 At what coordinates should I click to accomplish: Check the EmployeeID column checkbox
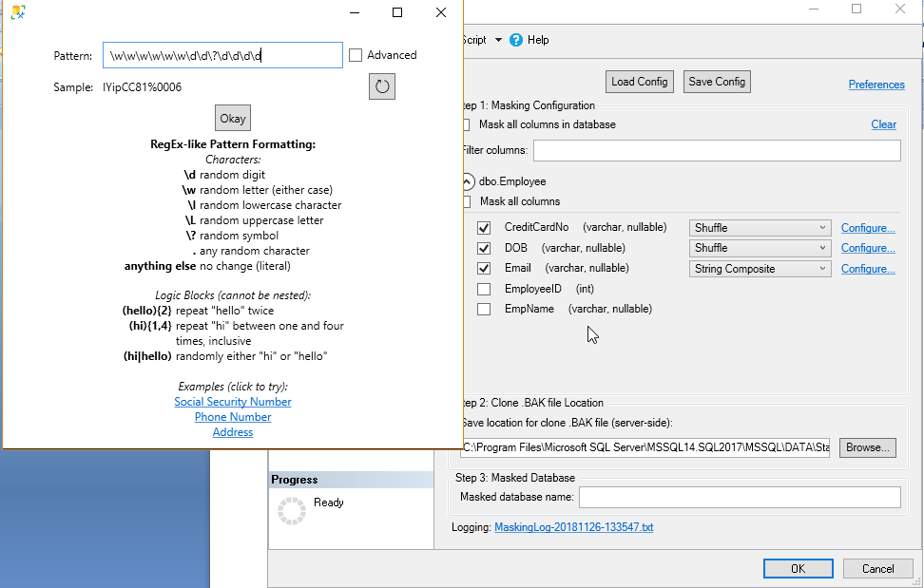tap(484, 289)
